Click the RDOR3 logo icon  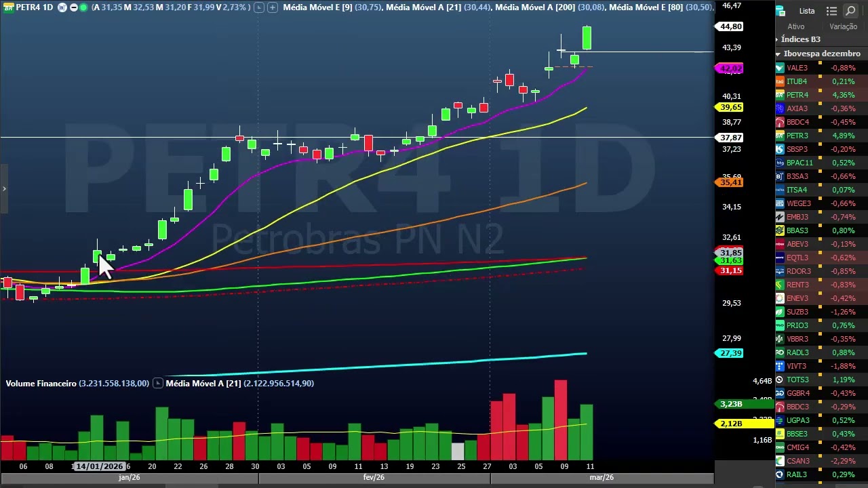(780, 271)
